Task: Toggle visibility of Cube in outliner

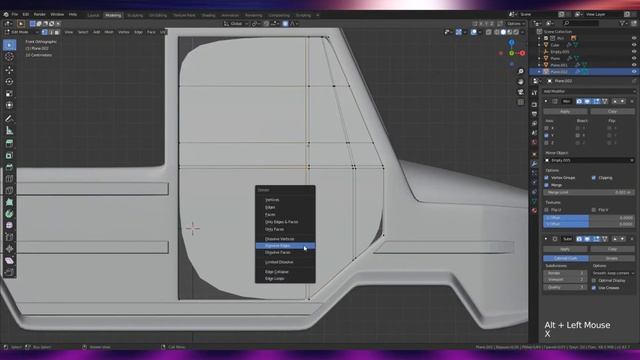Action: coord(634,45)
